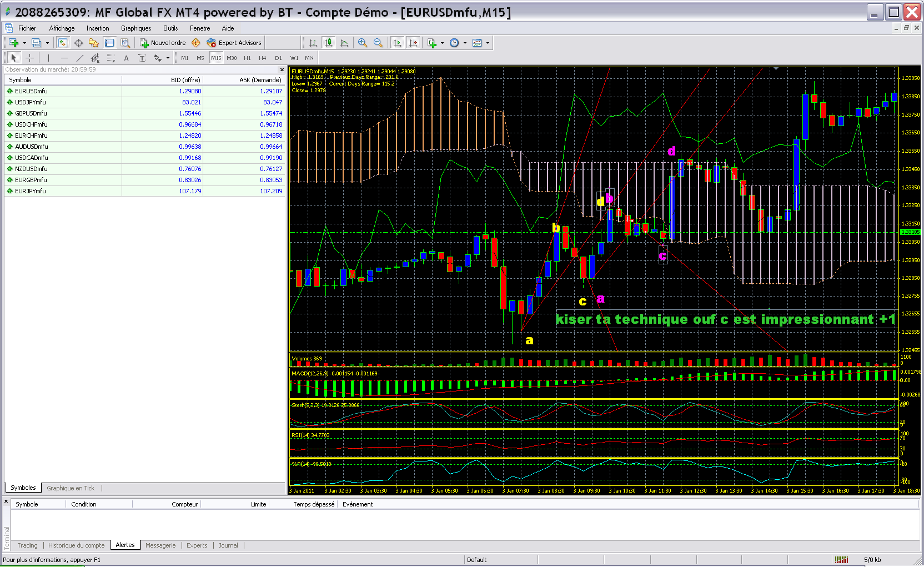The width and height of the screenshot is (924, 567).
Task: Expand the arrows objects dropdown
Action: (x=168, y=58)
